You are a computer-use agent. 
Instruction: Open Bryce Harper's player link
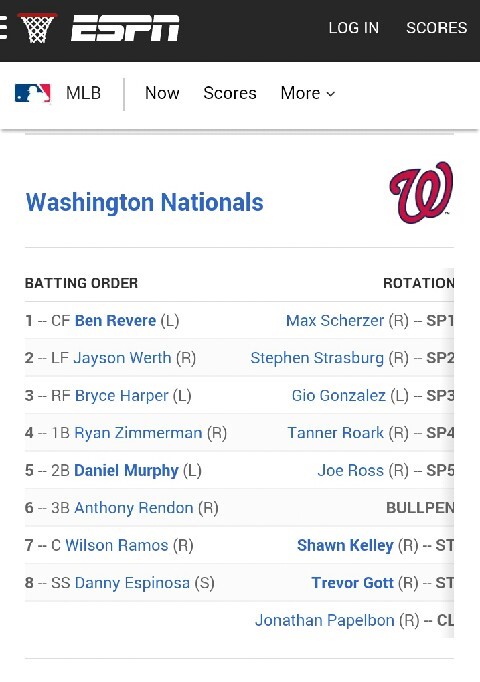pyautogui.click(x=121, y=396)
